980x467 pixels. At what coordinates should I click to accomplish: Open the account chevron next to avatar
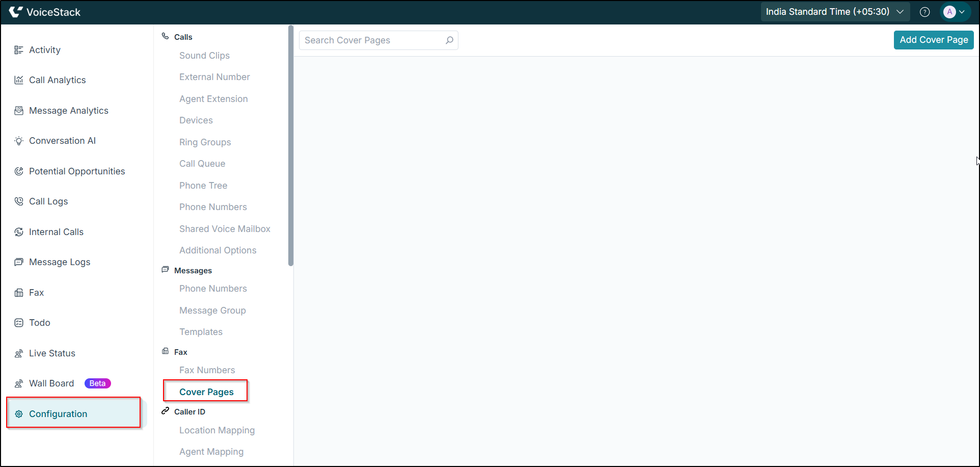pyautogui.click(x=963, y=12)
